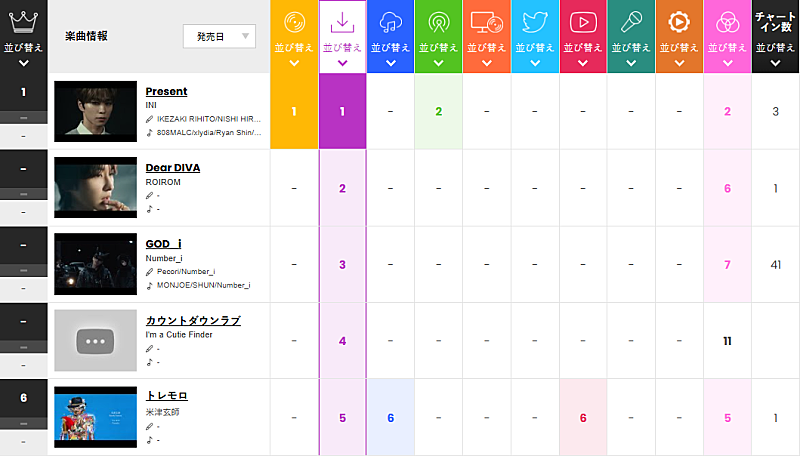Viewport: 800px width, 456px height.
Task: Sort by radio airplay icon
Action: 438,22
